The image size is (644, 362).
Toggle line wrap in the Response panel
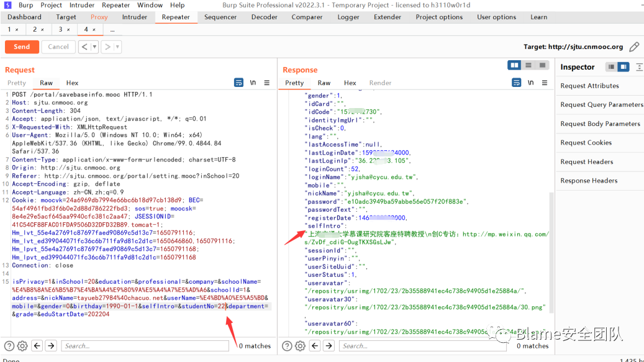[516, 83]
